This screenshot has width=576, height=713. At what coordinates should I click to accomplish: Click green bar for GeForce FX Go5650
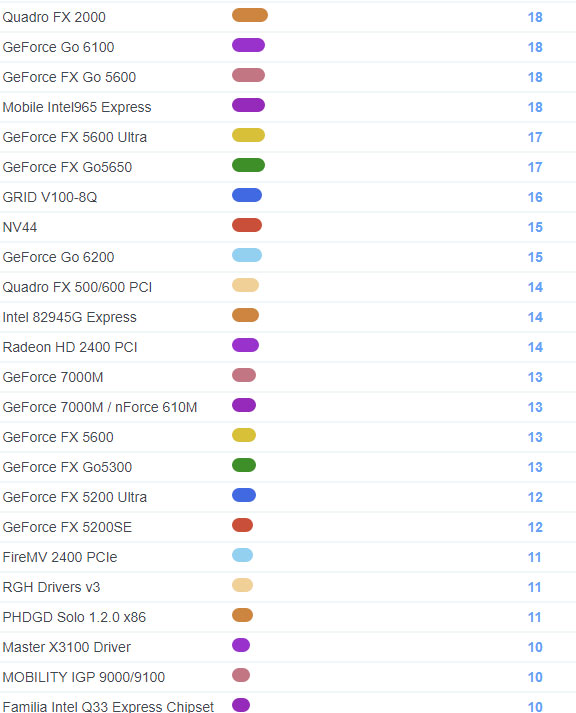pos(248,165)
